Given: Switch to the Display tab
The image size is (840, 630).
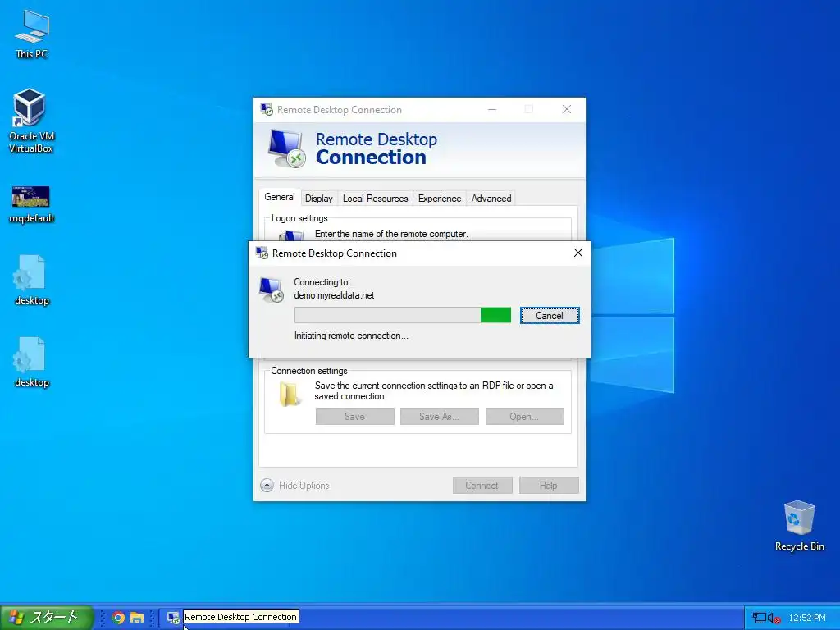Looking at the screenshot, I should pyautogui.click(x=319, y=199).
